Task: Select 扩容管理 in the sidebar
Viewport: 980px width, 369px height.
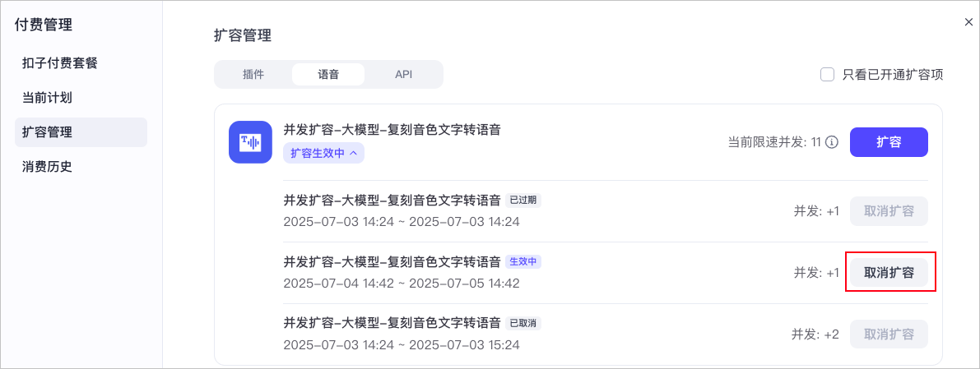Action: point(47,132)
